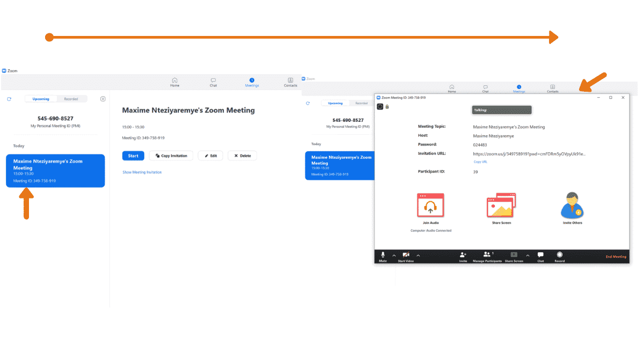This screenshot has height=337, width=644.
Task: Click plus icon to schedule new meeting
Action: click(x=103, y=99)
